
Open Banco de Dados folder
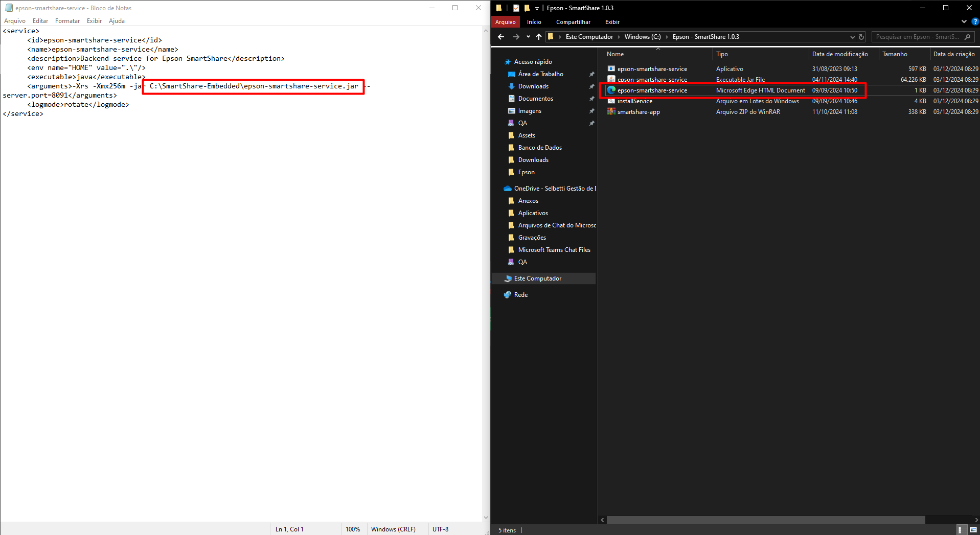coord(540,148)
